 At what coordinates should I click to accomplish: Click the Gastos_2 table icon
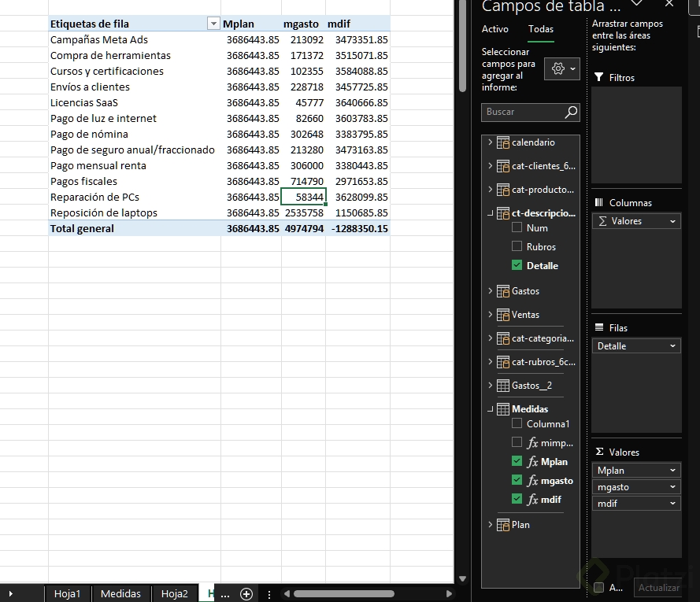pyautogui.click(x=503, y=386)
